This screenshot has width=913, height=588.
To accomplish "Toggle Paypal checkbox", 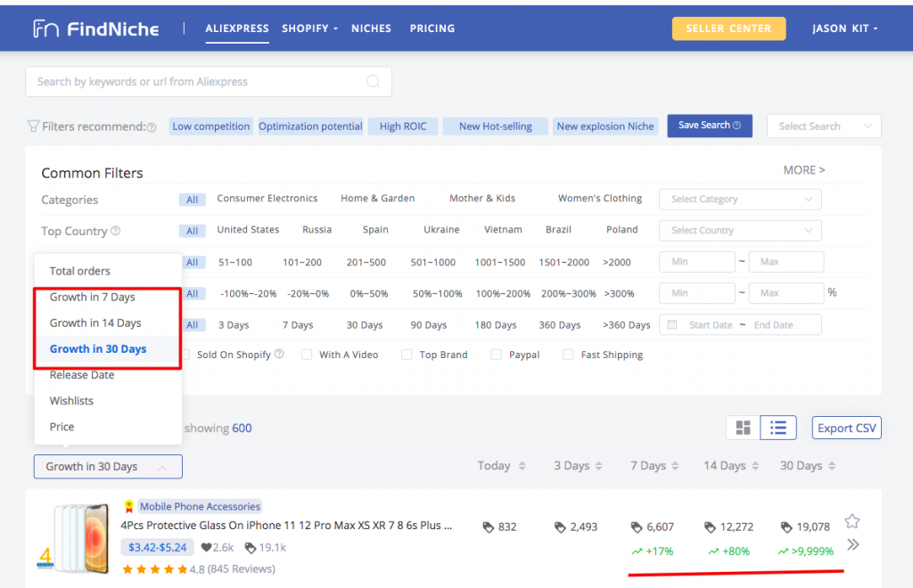I will click(x=496, y=355).
